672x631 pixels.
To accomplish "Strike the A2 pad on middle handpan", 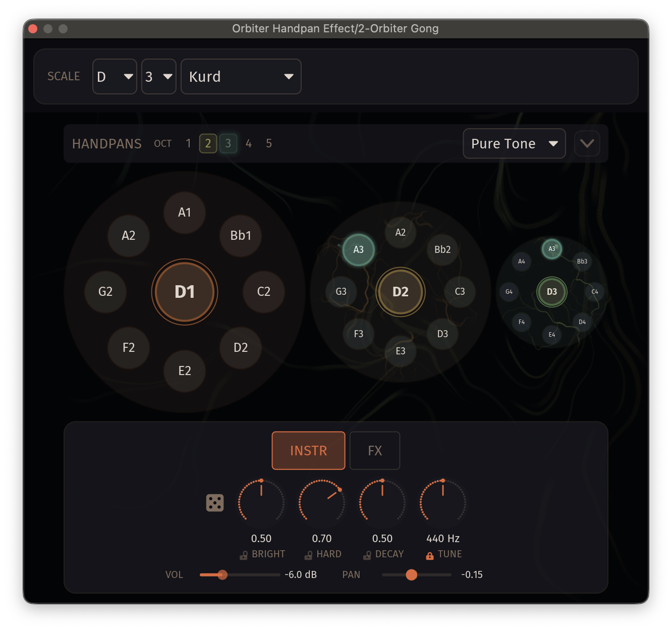I will (401, 233).
